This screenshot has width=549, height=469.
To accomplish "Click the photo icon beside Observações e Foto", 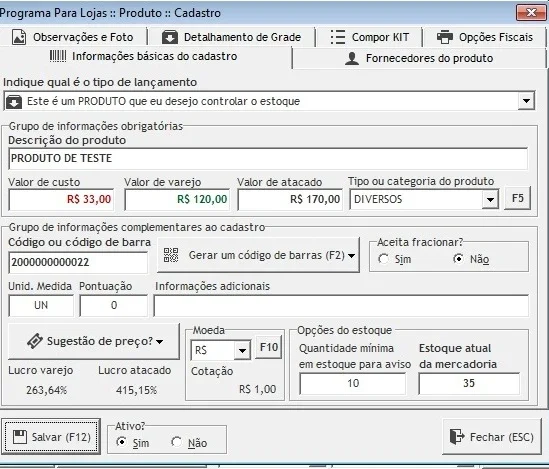I will tap(19, 37).
